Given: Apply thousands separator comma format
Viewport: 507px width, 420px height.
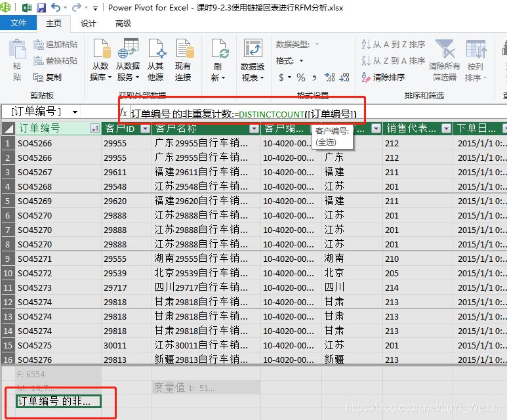Looking at the screenshot, I should [x=314, y=77].
